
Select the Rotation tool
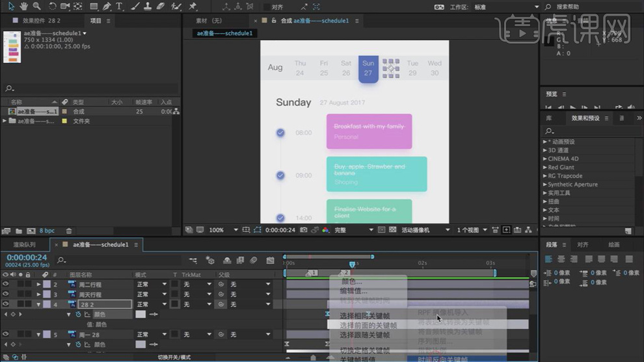click(52, 6)
